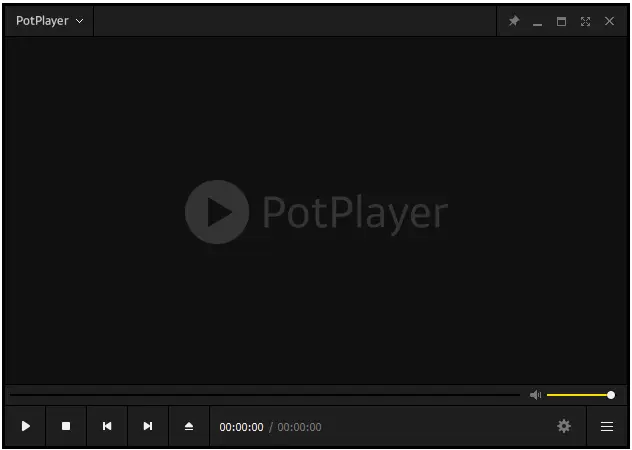Image resolution: width=632 pixels, height=450 pixels.
Task: Click the current time 00:00:00 display
Action: pyautogui.click(x=241, y=427)
